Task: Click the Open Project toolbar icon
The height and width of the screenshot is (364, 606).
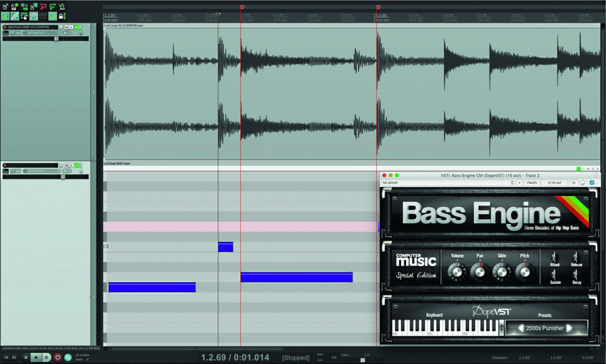Action: pyautogui.click(x=15, y=7)
